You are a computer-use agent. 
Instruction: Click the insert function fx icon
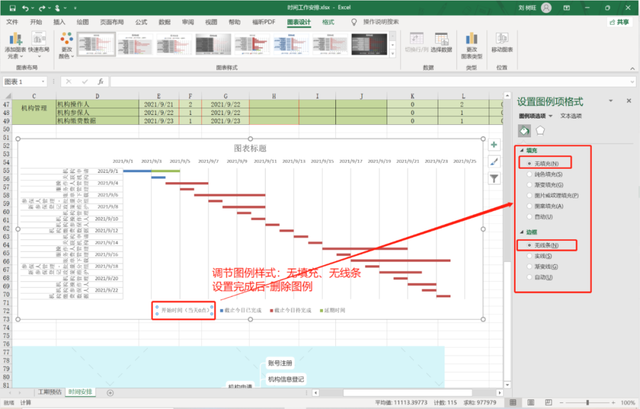100,82
